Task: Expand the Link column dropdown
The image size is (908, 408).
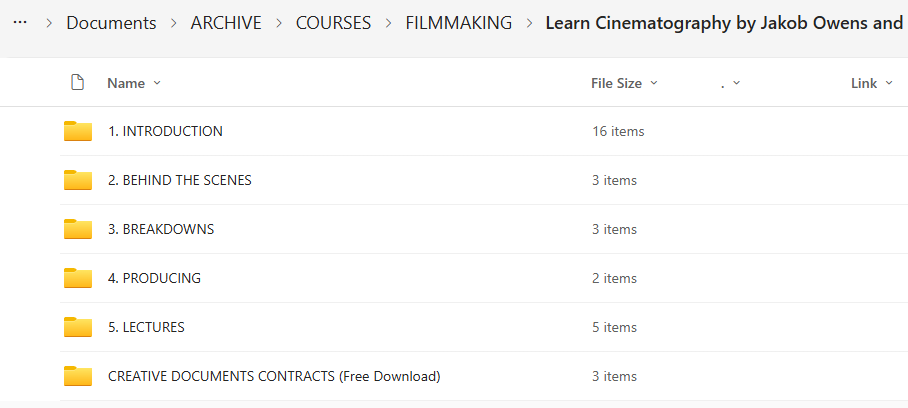Action: [870, 83]
